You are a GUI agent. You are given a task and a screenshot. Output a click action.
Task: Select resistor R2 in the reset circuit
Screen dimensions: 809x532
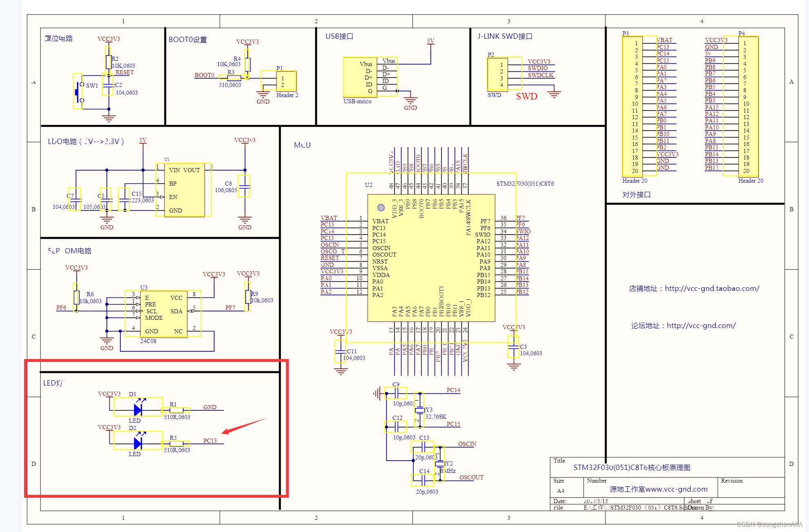tap(108, 62)
